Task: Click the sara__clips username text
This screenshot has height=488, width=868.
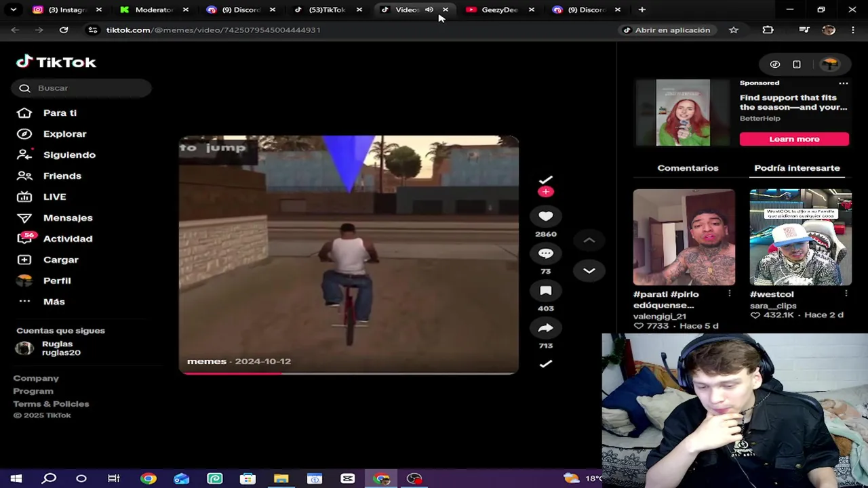Action: [773, 306]
